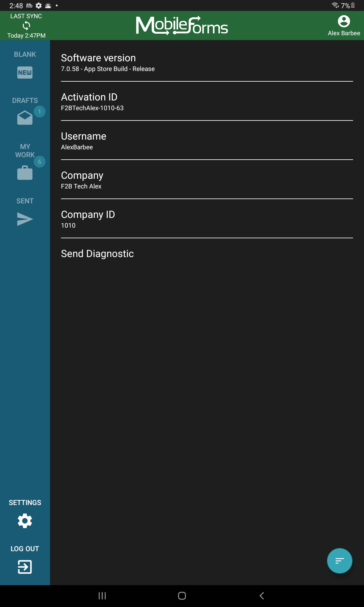Tap the F2BTechAlex-1010-63 value
This screenshot has width=364, height=607.
[x=92, y=108]
